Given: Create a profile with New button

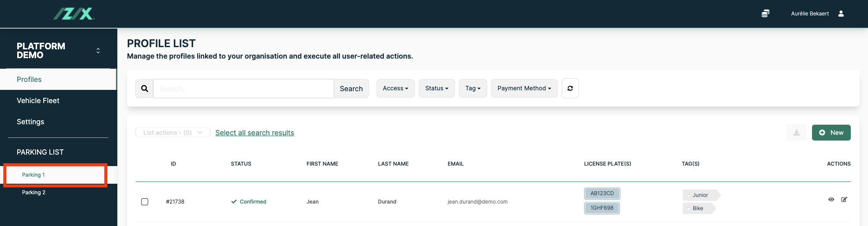Looking at the screenshot, I should point(831,133).
